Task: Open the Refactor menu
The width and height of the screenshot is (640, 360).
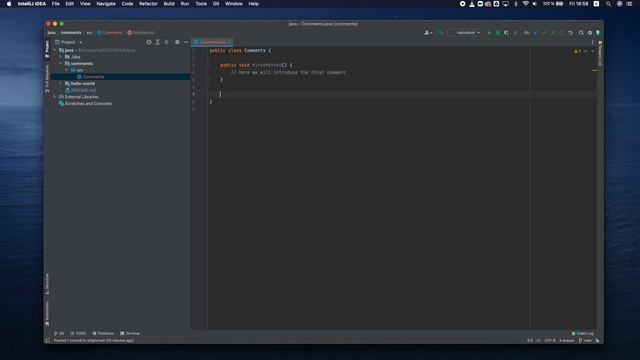Action: click(148, 4)
